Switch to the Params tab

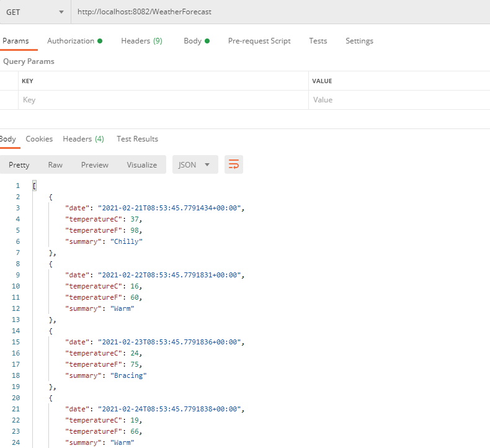point(16,41)
